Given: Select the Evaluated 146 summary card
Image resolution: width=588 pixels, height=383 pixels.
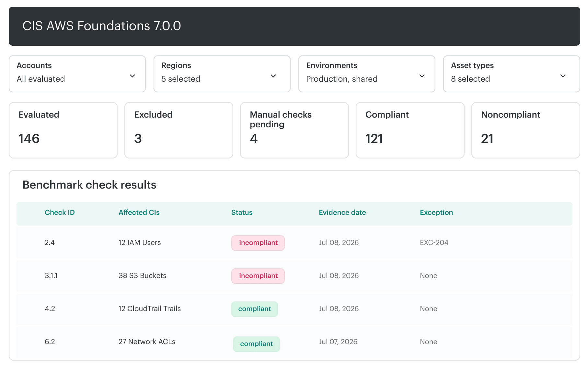Looking at the screenshot, I should (x=63, y=130).
